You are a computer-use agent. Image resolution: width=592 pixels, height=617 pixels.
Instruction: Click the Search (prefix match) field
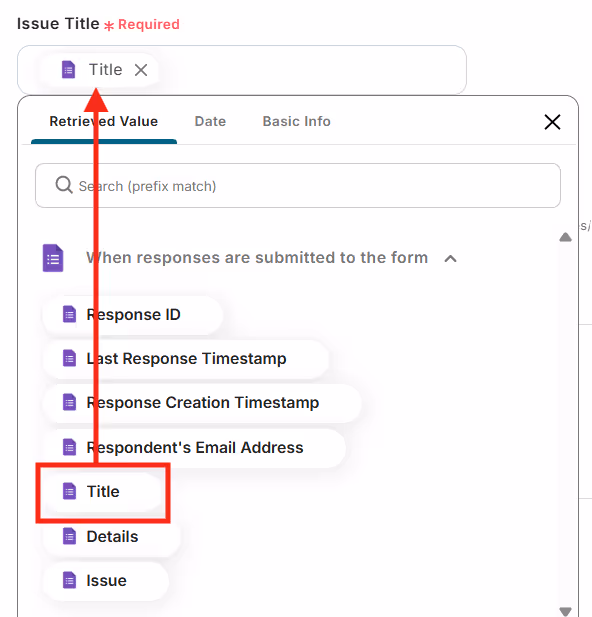click(298, 186)
